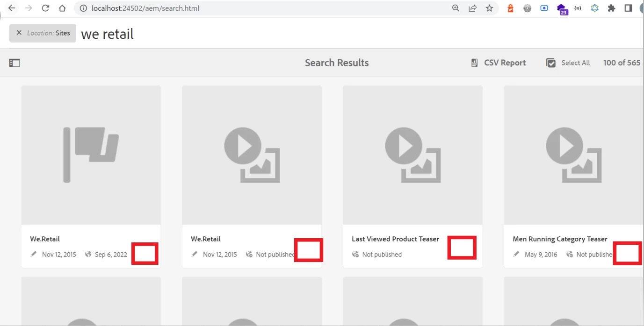Tick the Select All checkbox icon

pyautogui.click(x=551, y=63)
